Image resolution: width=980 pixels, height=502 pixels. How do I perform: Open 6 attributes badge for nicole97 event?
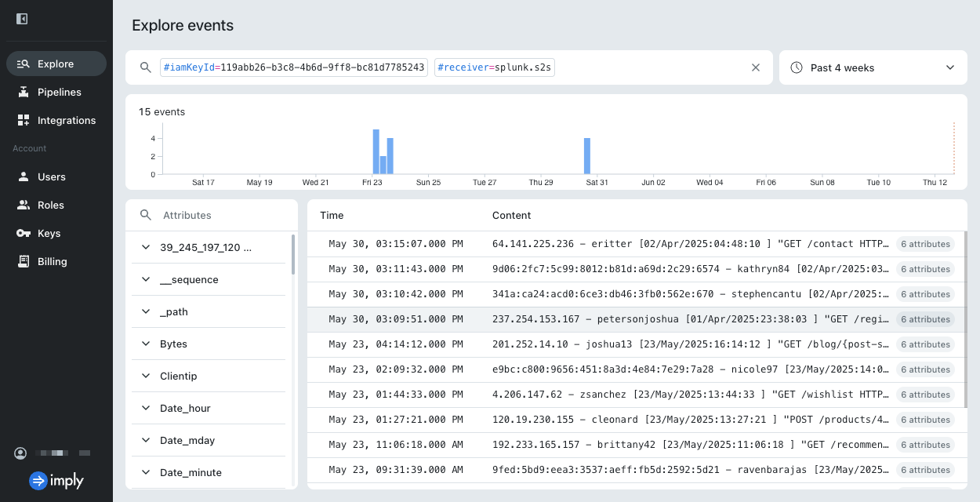[x=925, y=369]
